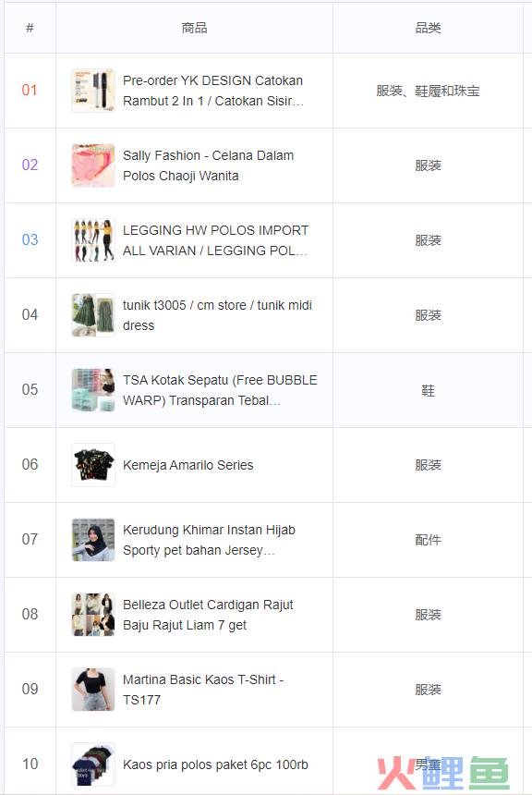Image resolution: width=532 pixels, height=795 pixels.
Task: Open the Pre-order YK DESIGN Catokan title link
Action: [x=213, y=91]
